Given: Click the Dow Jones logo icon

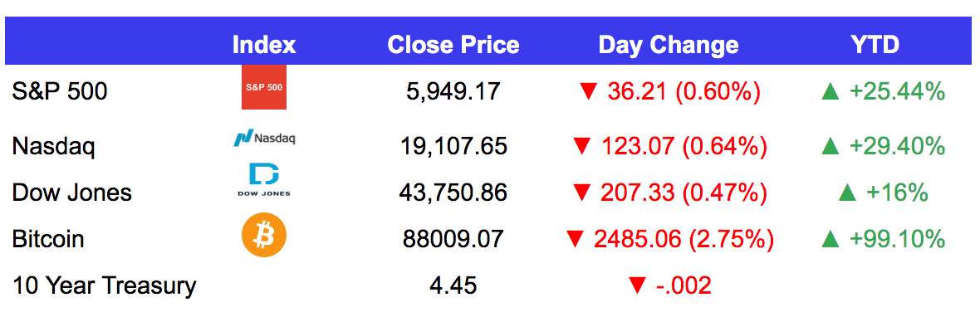Looking at the screenshot, I should [264, 180].
